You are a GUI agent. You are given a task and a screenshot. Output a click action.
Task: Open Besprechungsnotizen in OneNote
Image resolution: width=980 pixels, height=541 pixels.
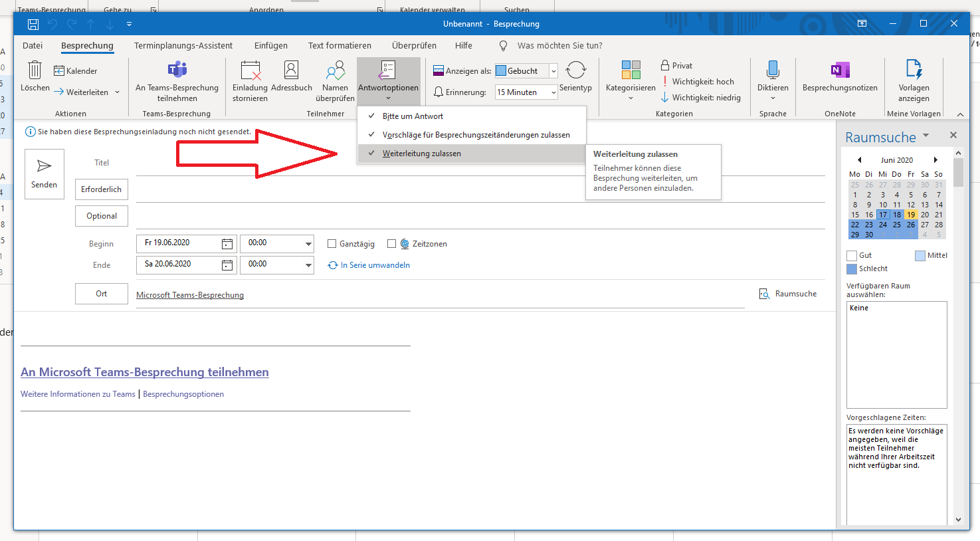840,70
